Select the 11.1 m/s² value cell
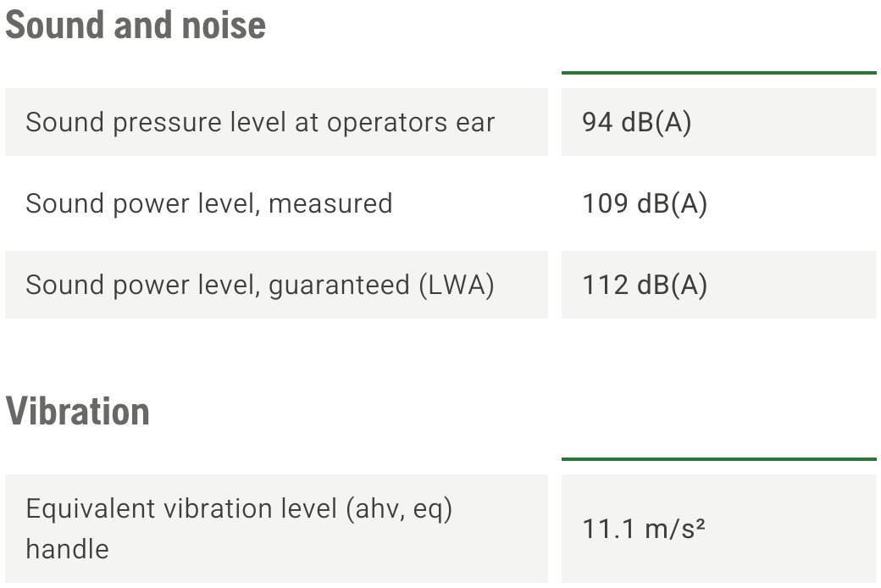This screenshot has height=588, width=881. 718,529
